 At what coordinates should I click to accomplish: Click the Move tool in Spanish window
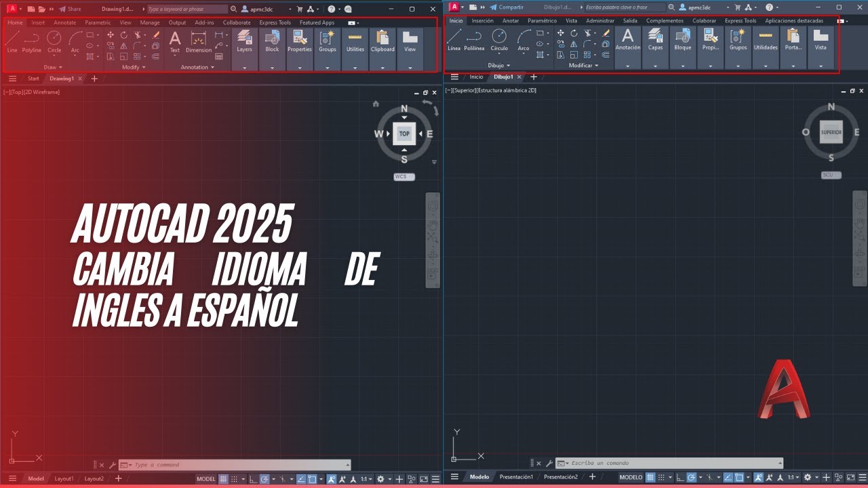pos(560,33)
